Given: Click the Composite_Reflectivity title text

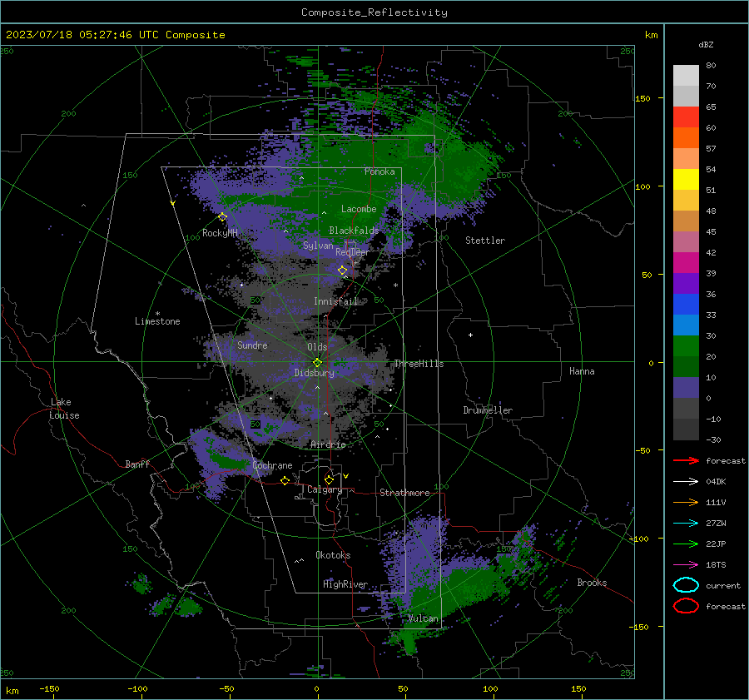Looking at the screenshot, I should point(374,12).
